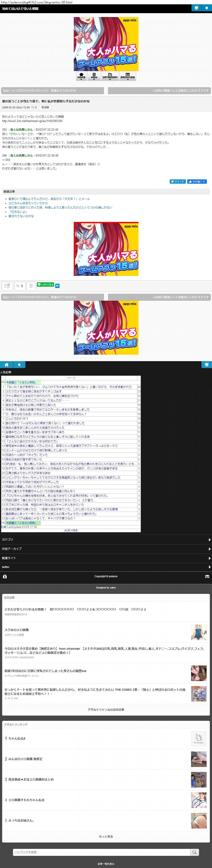The image size is (212, 868).
Task: Open related article 彼の家に泊まりに行った時
Action: coord(60,208)
